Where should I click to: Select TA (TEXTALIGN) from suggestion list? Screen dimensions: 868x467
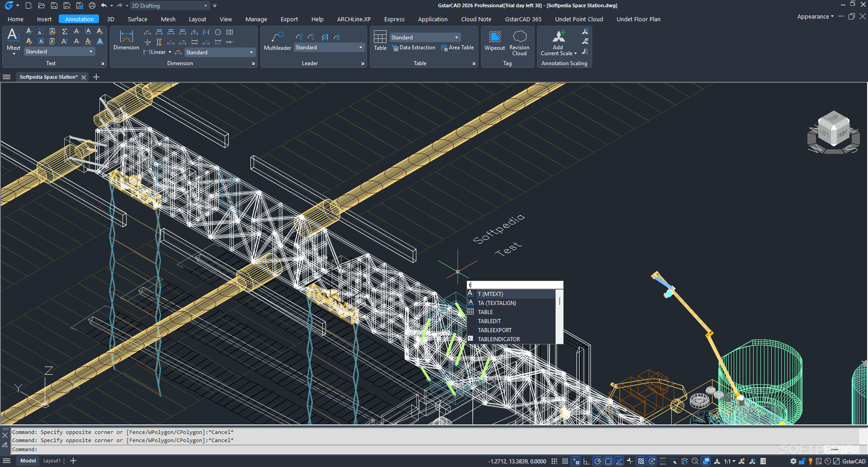[511, 303]
